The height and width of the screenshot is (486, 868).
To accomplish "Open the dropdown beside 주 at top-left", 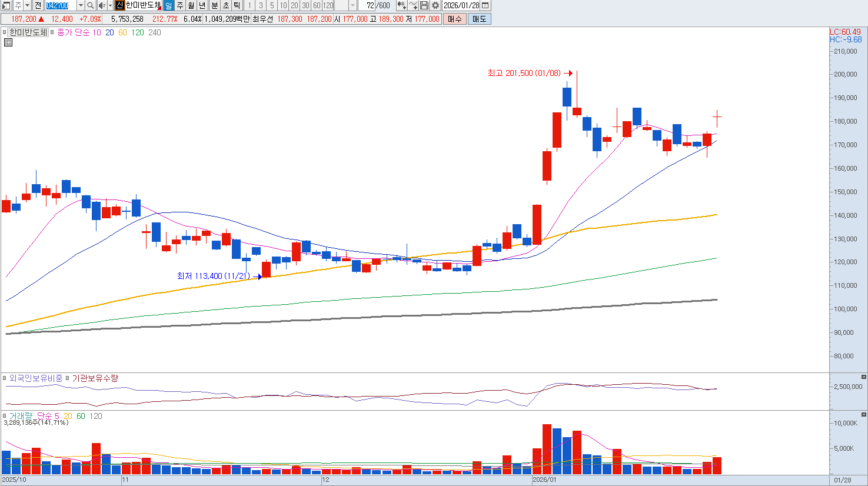I will [x=27, y=5].
